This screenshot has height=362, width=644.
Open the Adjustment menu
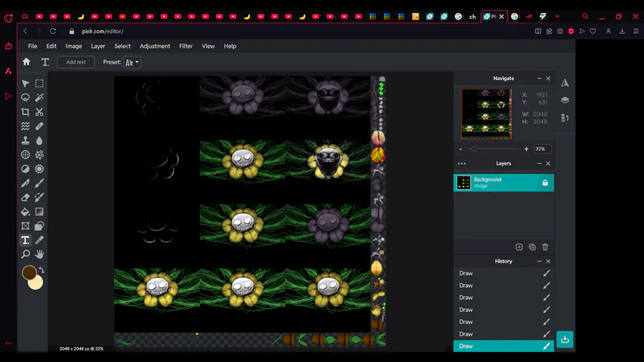coord(155,46)
